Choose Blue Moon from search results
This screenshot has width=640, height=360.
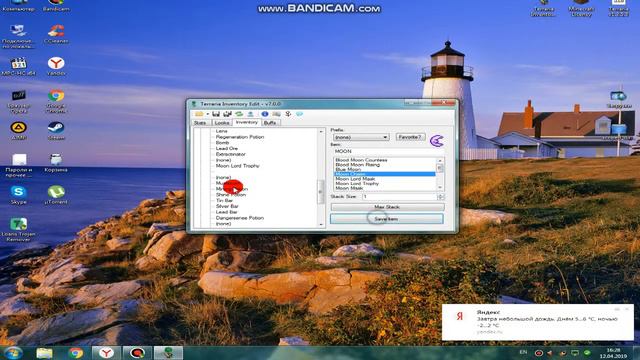pos(348,169)
